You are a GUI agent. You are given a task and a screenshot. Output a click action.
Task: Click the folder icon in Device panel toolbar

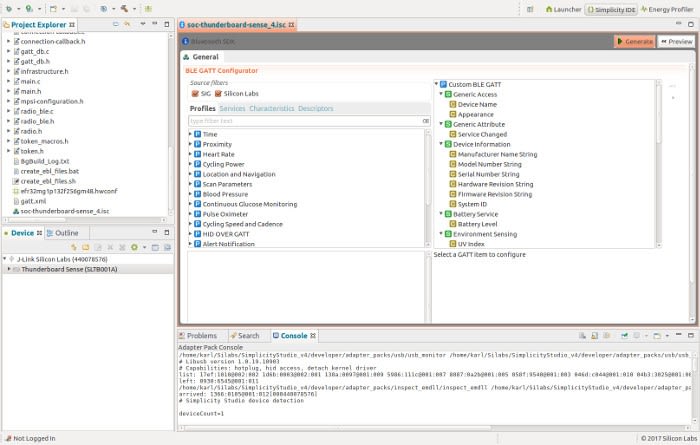[x=85, y=247]
